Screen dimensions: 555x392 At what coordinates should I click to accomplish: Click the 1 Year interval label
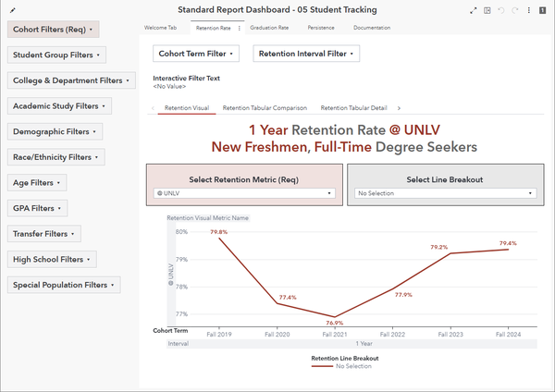364,344
